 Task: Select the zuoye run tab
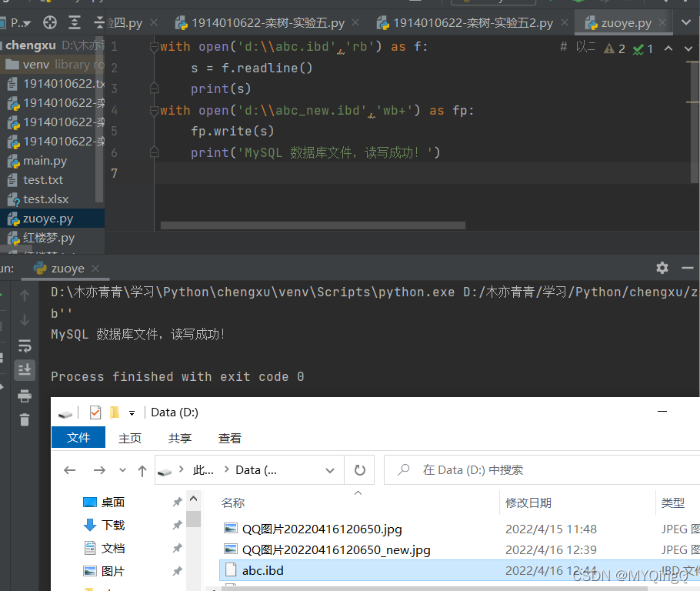click(59, 269)
